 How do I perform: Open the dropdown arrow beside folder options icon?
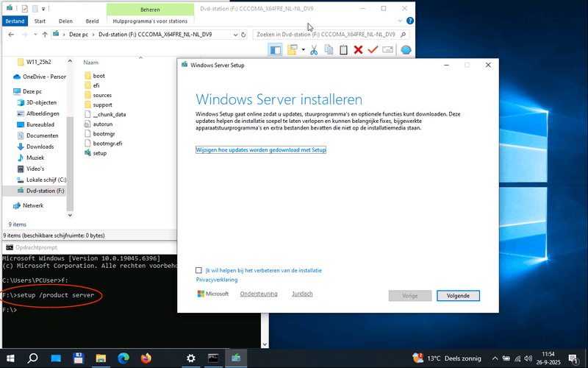click(303, 49)
